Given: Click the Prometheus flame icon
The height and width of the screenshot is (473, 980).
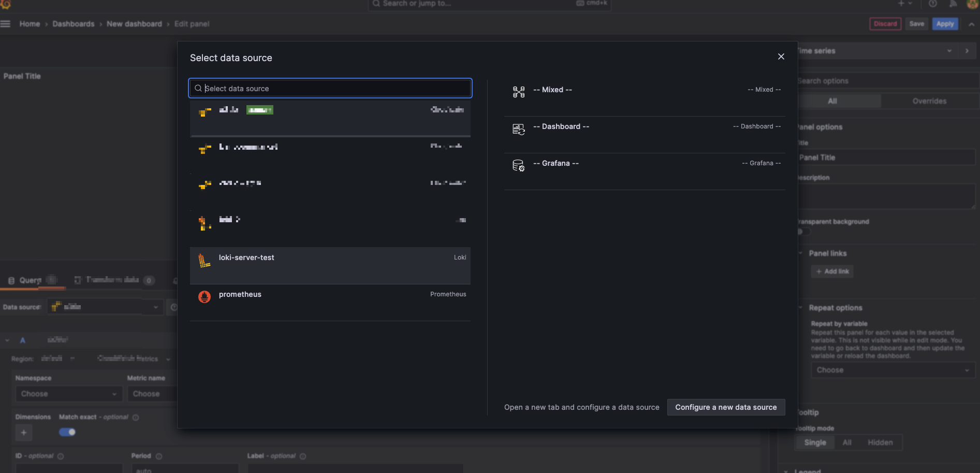Looking at the screenshot, I should (x=204, y=297).
